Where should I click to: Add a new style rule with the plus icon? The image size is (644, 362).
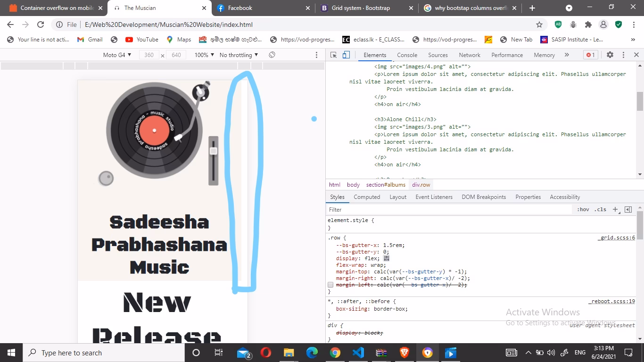click(615, 209)
